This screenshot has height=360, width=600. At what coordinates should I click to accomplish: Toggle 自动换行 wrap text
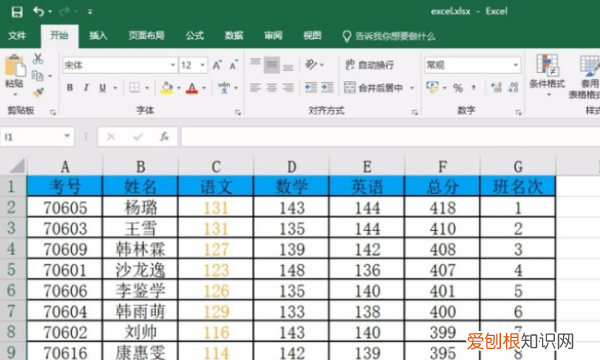pyautogui.click(x=369, y=65)
